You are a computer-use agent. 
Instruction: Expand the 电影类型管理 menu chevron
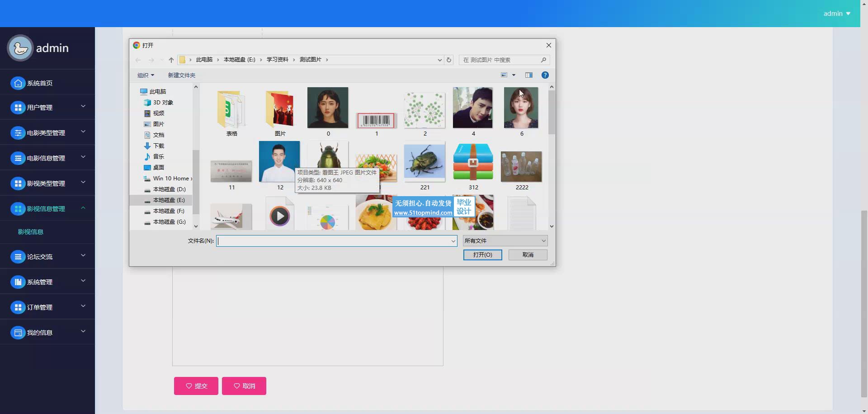click(x=83, y=132)
